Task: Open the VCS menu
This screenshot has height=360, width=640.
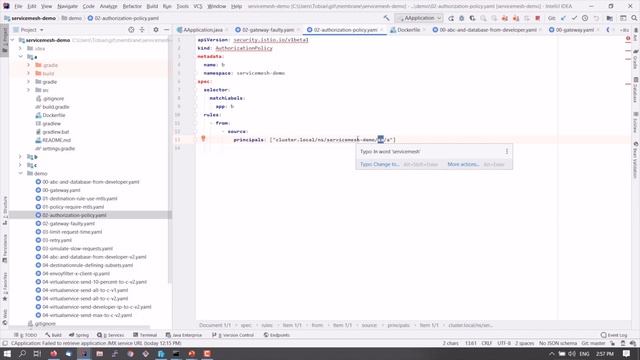Action: 198,6
